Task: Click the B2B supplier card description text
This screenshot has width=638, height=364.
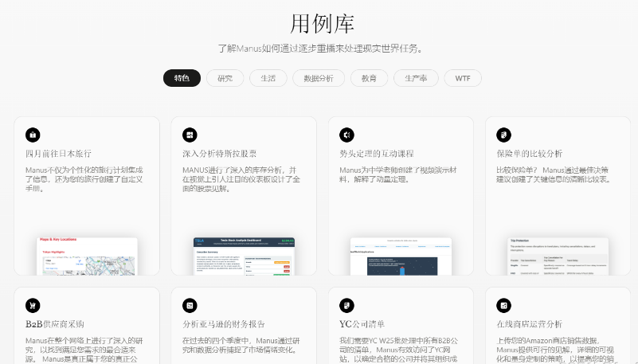Action: coord(84,350)
